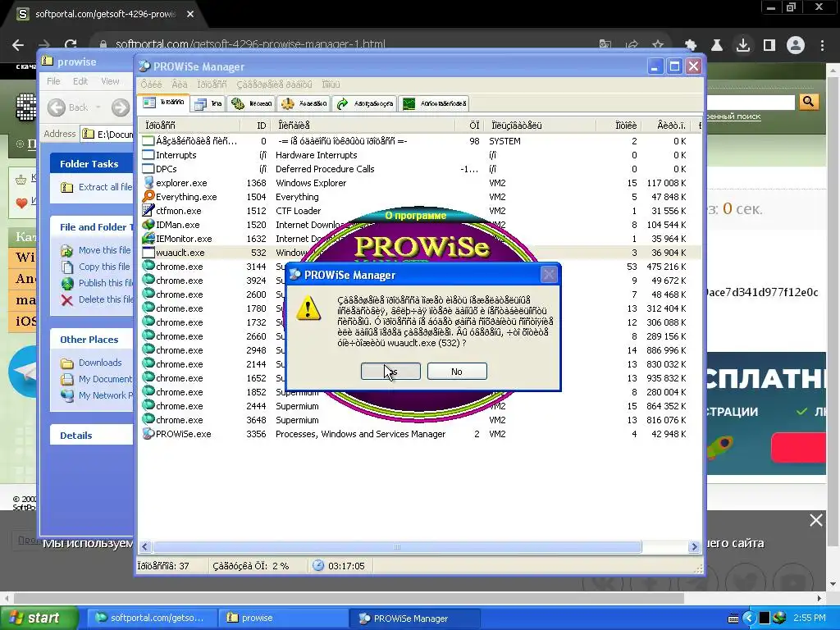Select the IEMonitor.exe process icon
The image size is (840, 630).
pos(148,239)
